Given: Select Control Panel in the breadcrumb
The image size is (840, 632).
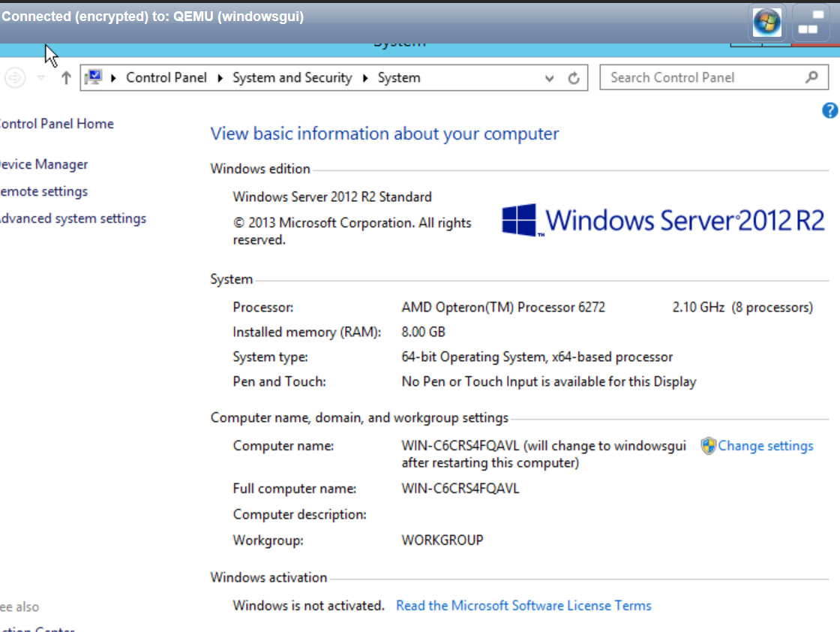Looking at the screenshot, I should click(x=166, y=78).
